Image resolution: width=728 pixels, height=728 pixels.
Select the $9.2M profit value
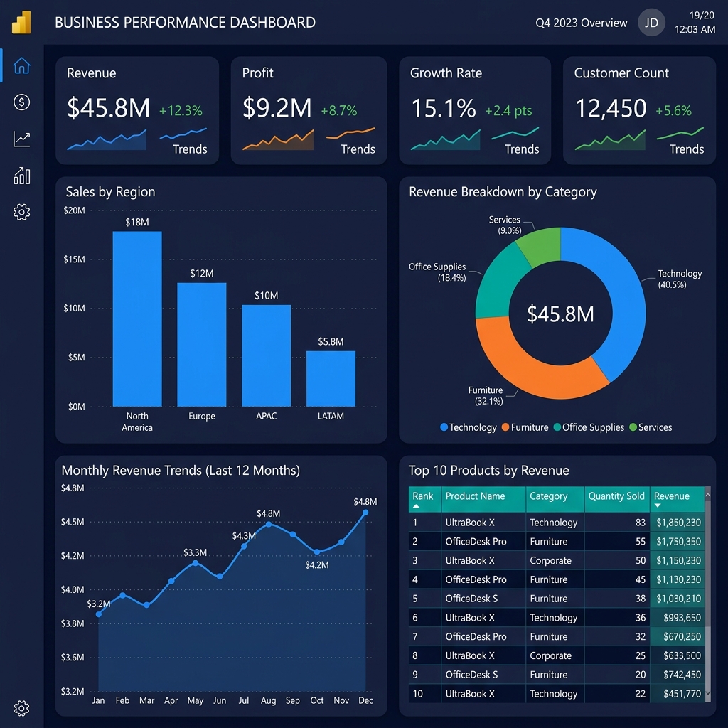point(277,108)
